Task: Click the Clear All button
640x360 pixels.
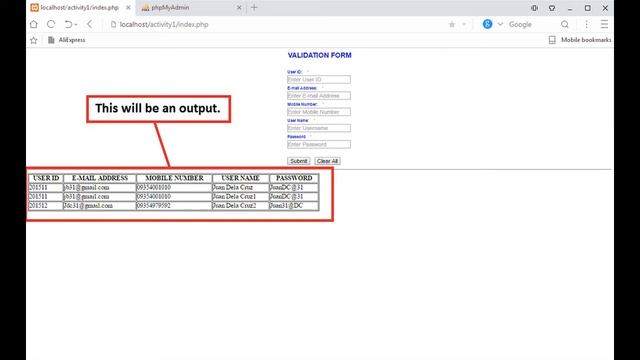Action: [x=327, y=161]
